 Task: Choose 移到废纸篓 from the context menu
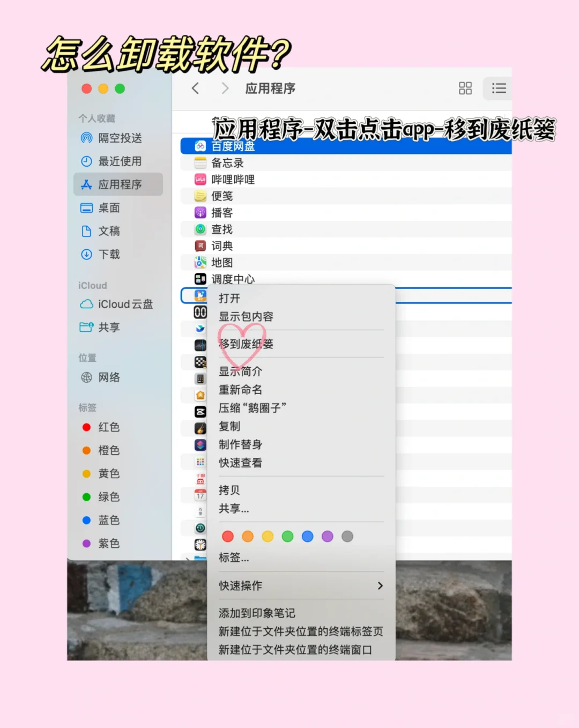[x=246, y=344]
